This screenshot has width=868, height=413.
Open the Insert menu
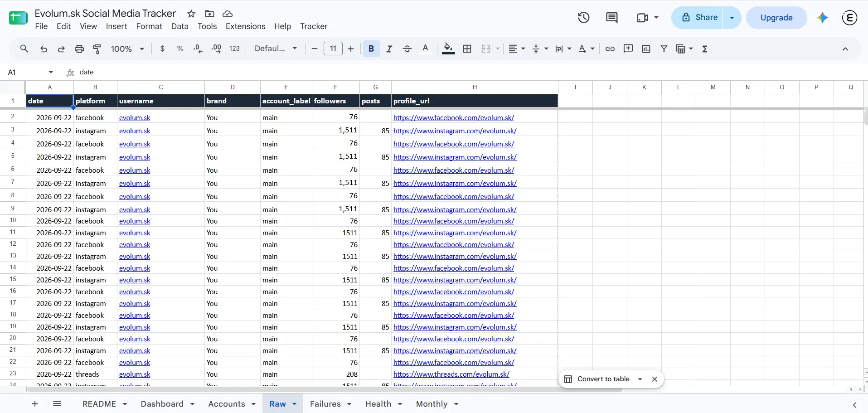point(116,26)
